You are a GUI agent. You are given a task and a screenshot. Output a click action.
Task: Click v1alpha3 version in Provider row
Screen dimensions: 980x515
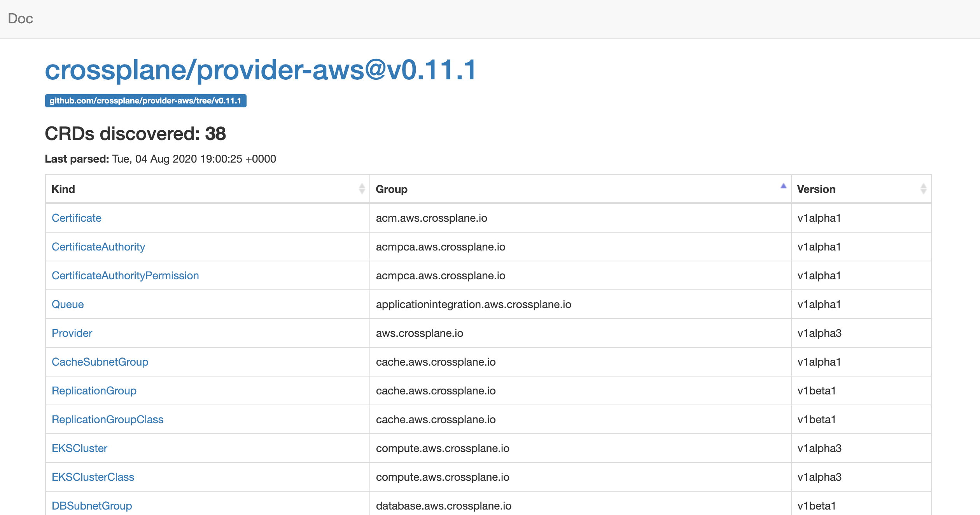pos(819,333)
